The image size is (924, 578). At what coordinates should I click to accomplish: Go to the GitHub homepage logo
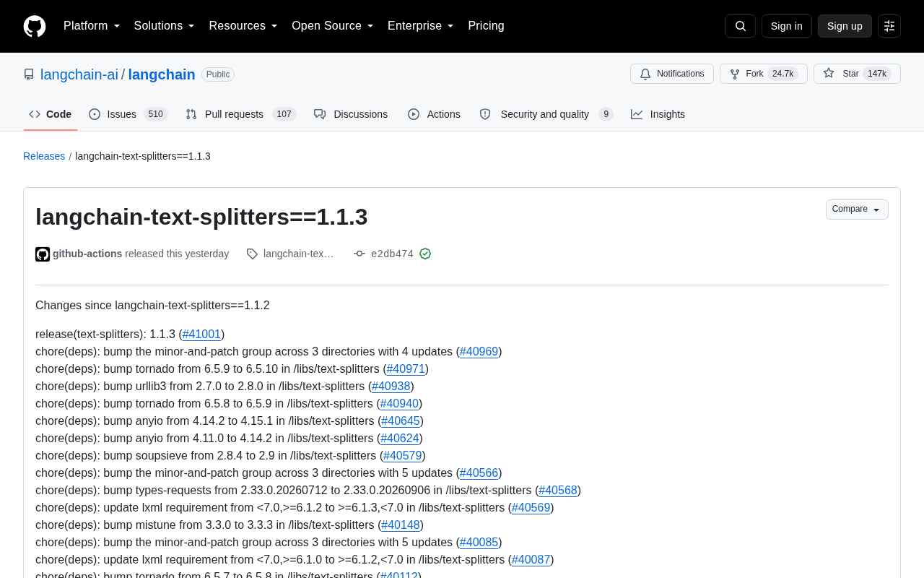point(35,26)
